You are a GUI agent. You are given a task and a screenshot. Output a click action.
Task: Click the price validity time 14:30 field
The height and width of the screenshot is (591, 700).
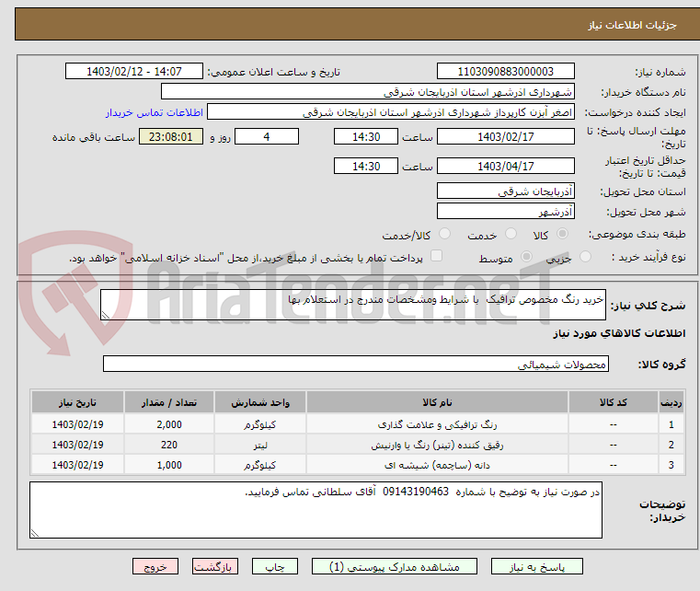click(365, 167)
